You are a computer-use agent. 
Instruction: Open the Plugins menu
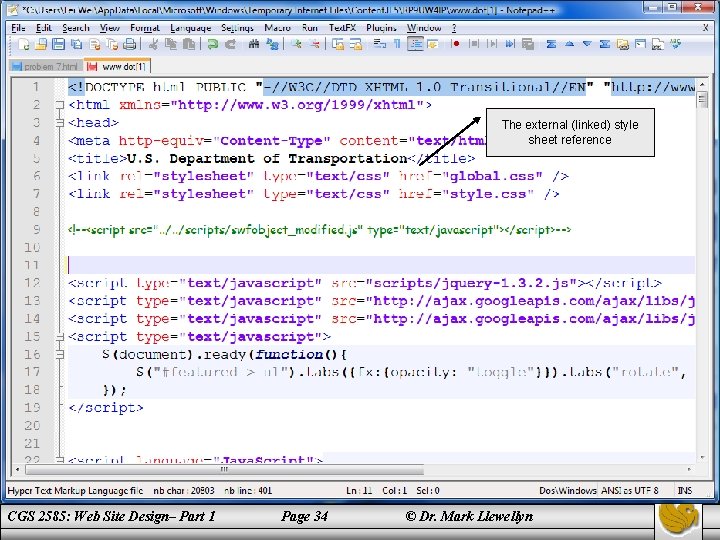point(381,28)
